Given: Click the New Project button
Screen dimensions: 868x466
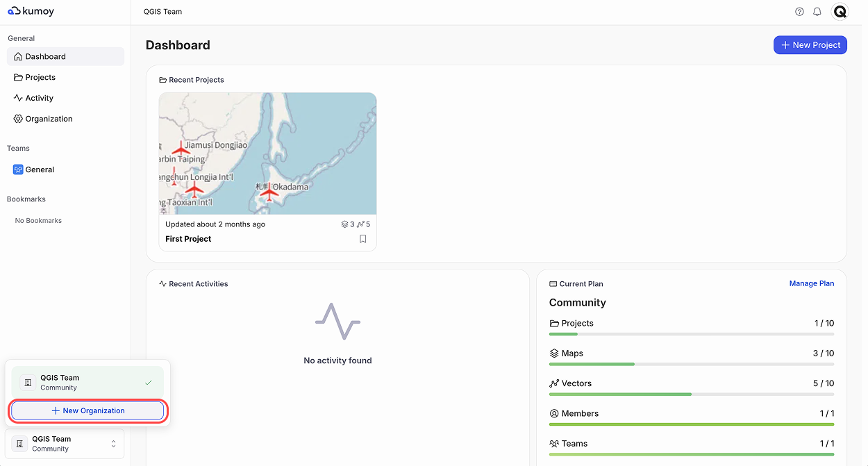Looking at the screenshot, I should 810,45.
